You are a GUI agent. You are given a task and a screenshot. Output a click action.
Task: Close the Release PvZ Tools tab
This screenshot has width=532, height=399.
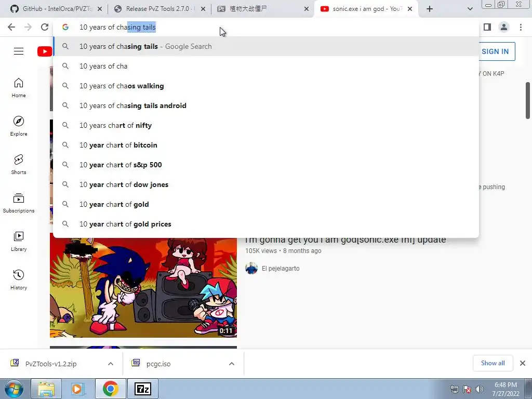point(203,9)
